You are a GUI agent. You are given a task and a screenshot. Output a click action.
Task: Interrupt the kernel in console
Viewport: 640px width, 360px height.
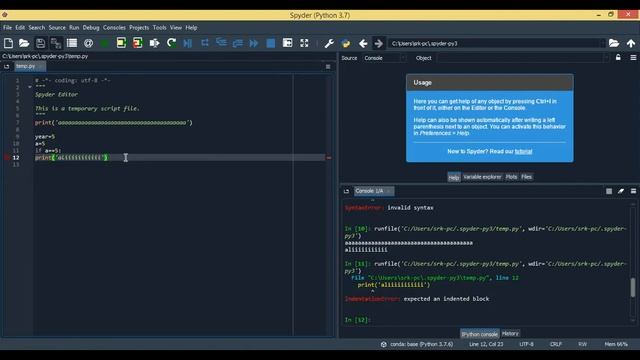pyautogui.click(x=609, y=191)
